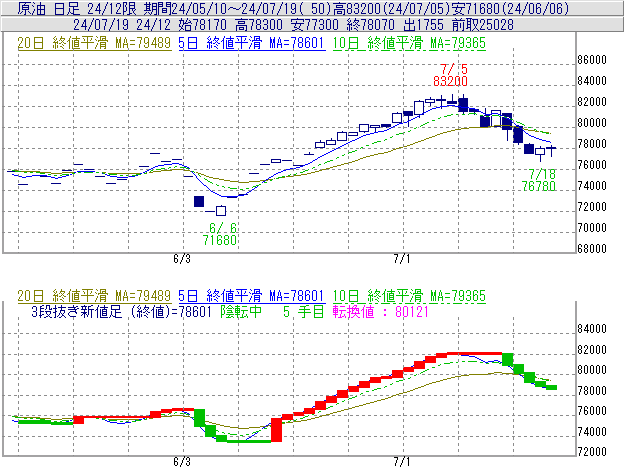624x475 pixels.
Task: Click the daily low 安77300
Action: coord(314,25)
